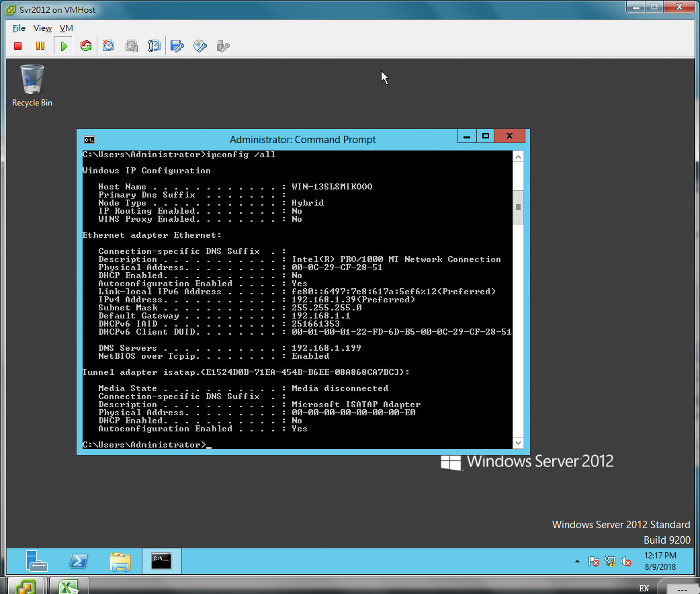Open the VM menu
The image size is (700, 594).
66,28
